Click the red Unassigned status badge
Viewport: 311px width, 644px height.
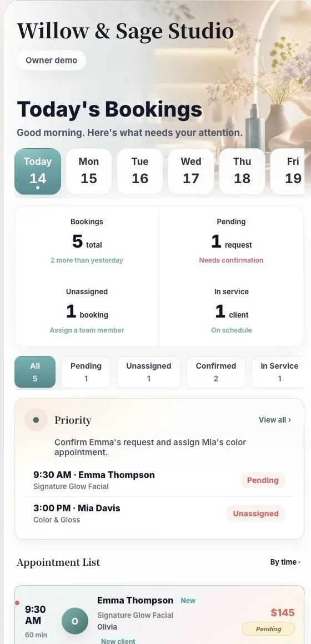tap(255, 514)
